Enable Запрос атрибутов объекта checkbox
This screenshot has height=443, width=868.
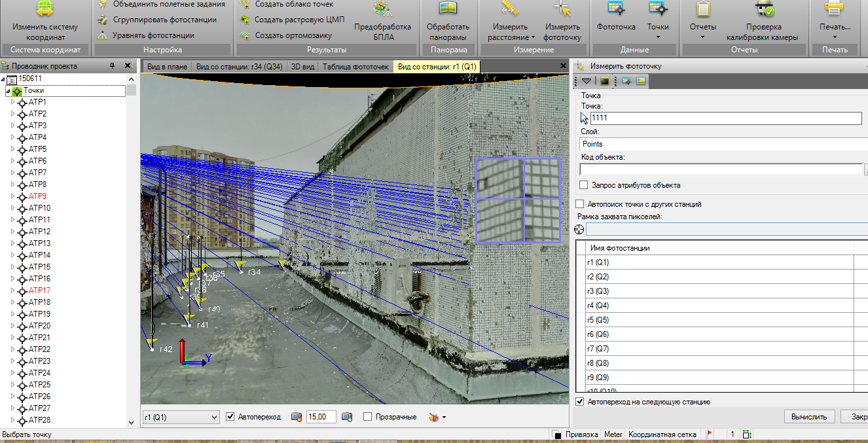coord(584,185)
